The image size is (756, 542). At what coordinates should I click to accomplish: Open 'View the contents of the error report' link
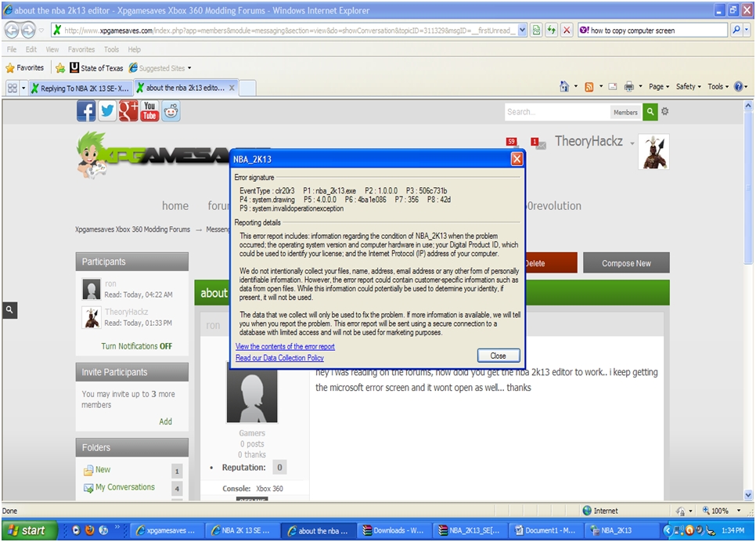285,346
